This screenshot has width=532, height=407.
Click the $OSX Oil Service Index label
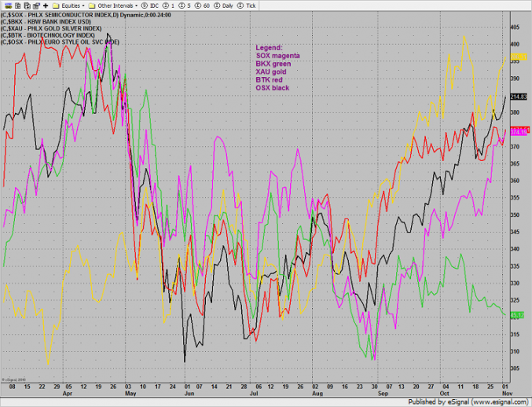[x=60, y=42]
